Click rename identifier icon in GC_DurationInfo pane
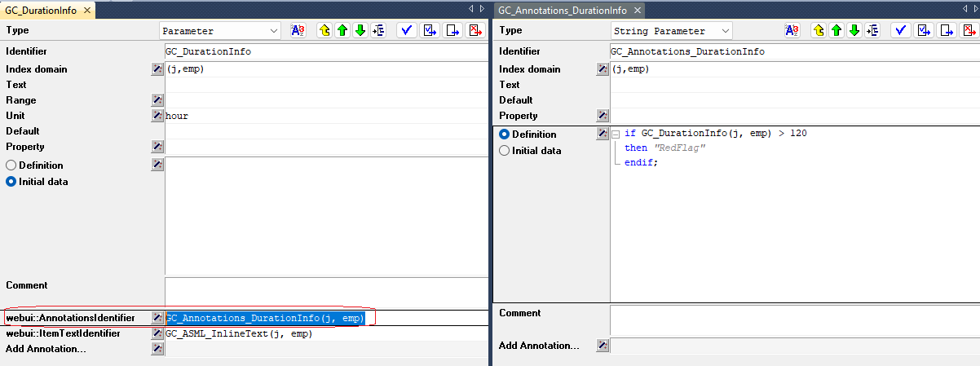 pos(298,31)
